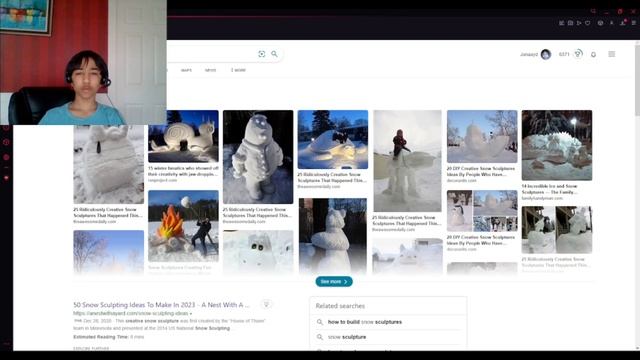Click the 14 Incredible Ice and Snow Sculptures caption
The image size is (640, 360).
tap(549, 189)
